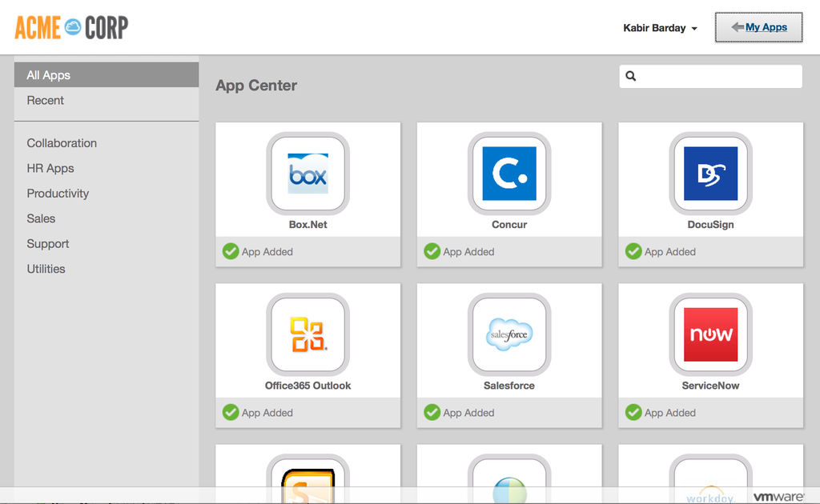Filter by Collaboration category
This screenshot has width=820, height=504.
pyautogui.click(x=62, y=143)
